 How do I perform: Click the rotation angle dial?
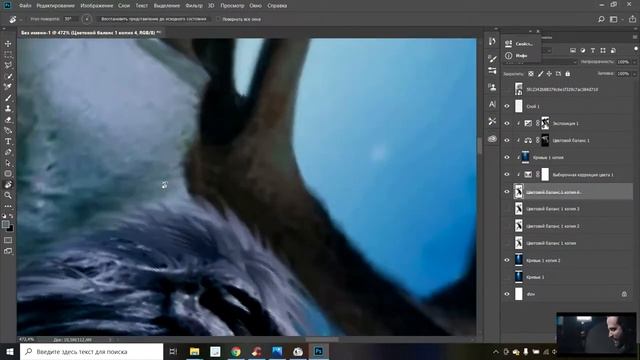[87, 19]
